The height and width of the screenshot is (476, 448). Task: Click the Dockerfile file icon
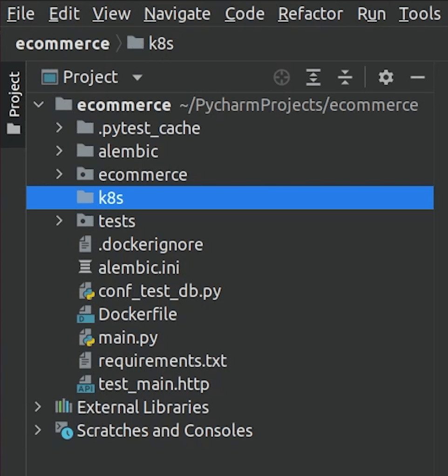tap(86, 315)
